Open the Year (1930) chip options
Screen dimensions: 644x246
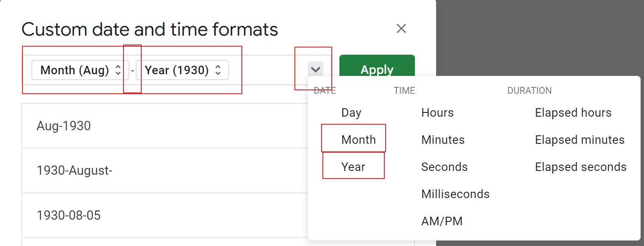[183, 70]
